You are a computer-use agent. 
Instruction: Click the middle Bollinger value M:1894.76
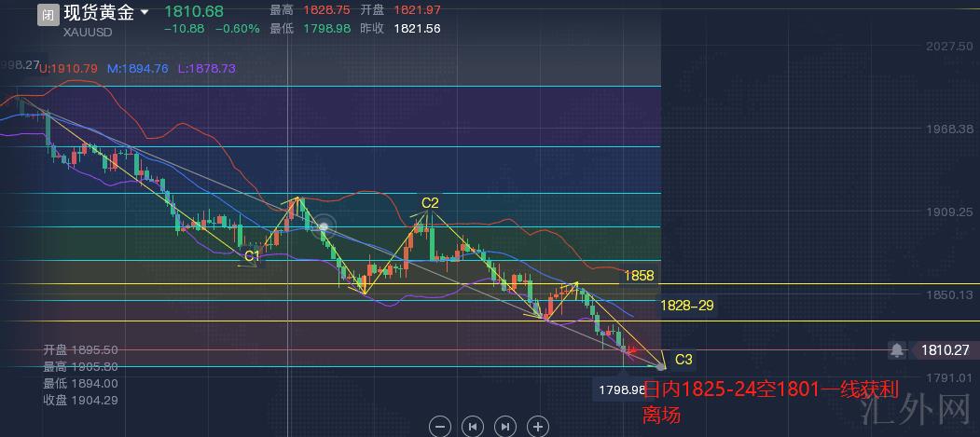tap(137, 68)
